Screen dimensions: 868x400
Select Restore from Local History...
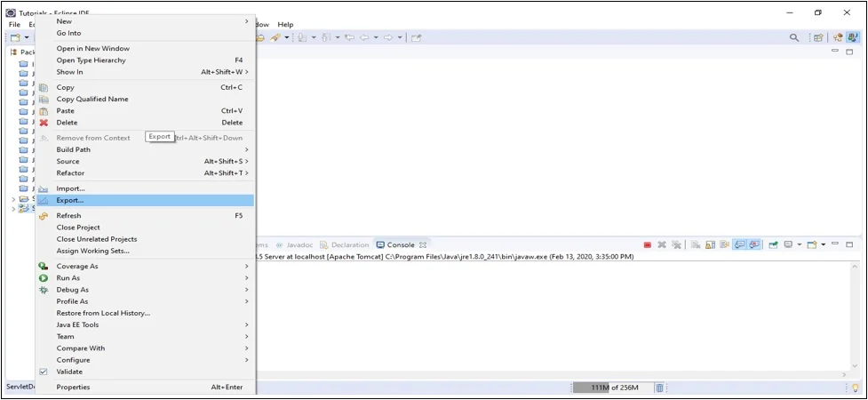pyautogui.click(x=144, y=313)
